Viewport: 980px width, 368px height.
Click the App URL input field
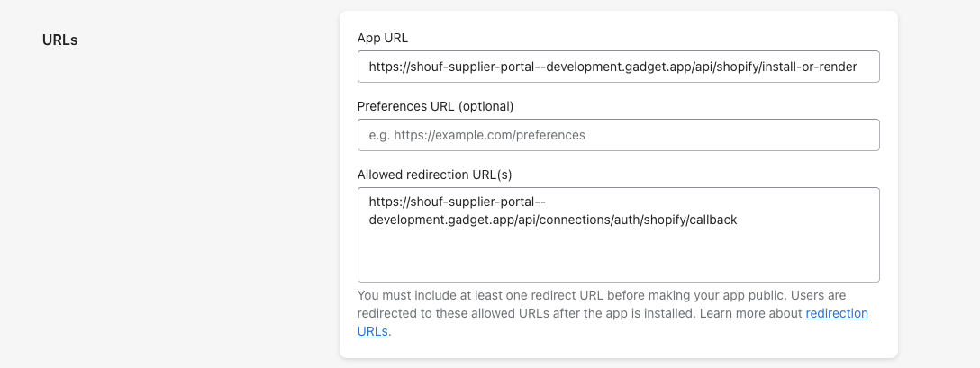pyautogui.click(x=618, y=67)
